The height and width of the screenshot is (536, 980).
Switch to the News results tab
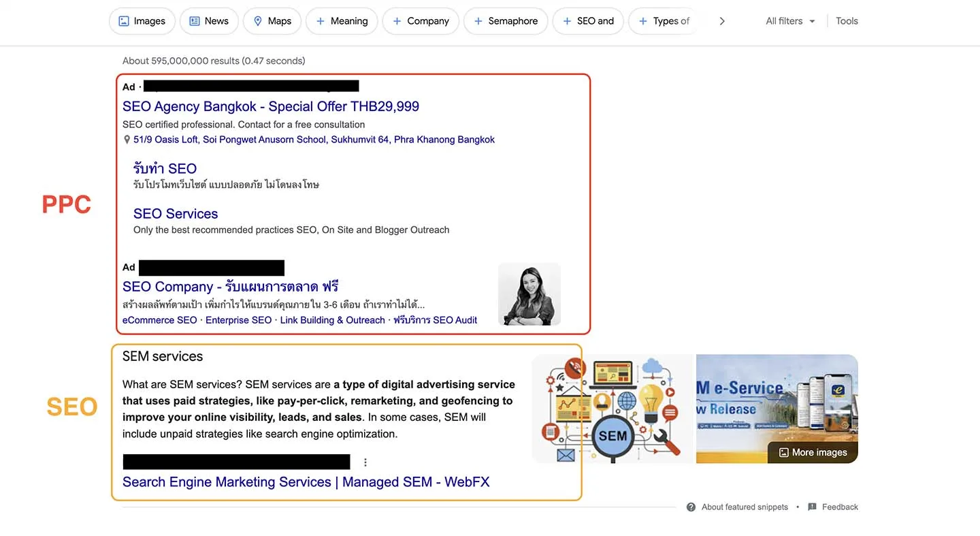(x=209, y=20)
